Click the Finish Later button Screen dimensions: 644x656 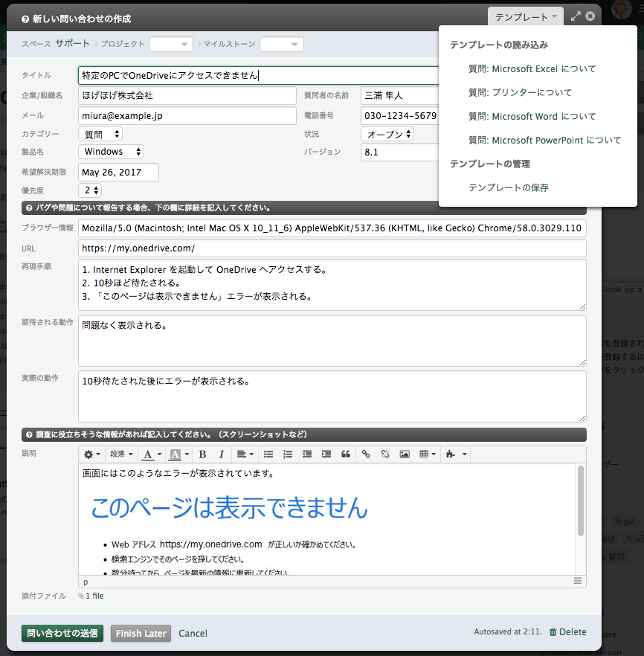[141, 634]
